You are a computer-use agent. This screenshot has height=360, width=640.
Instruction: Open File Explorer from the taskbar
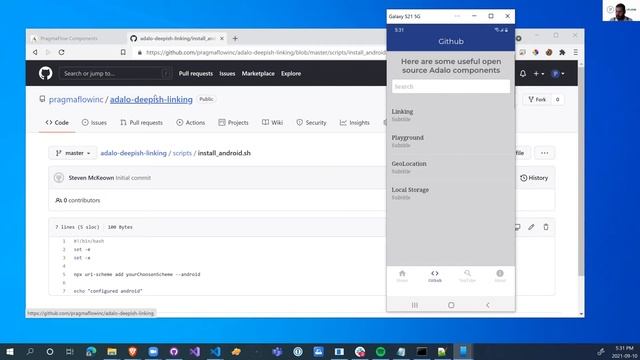[112, 351]
